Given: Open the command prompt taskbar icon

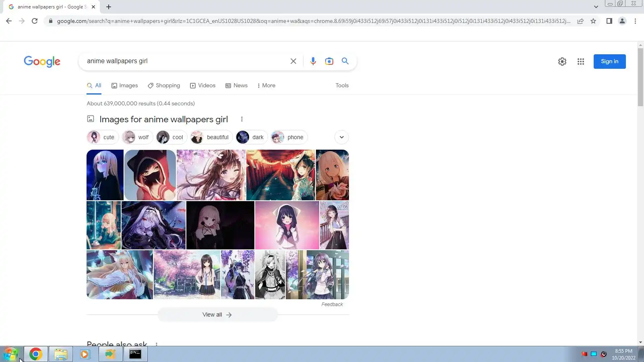Looking at the screenshot, I should (x=135, y=354).
